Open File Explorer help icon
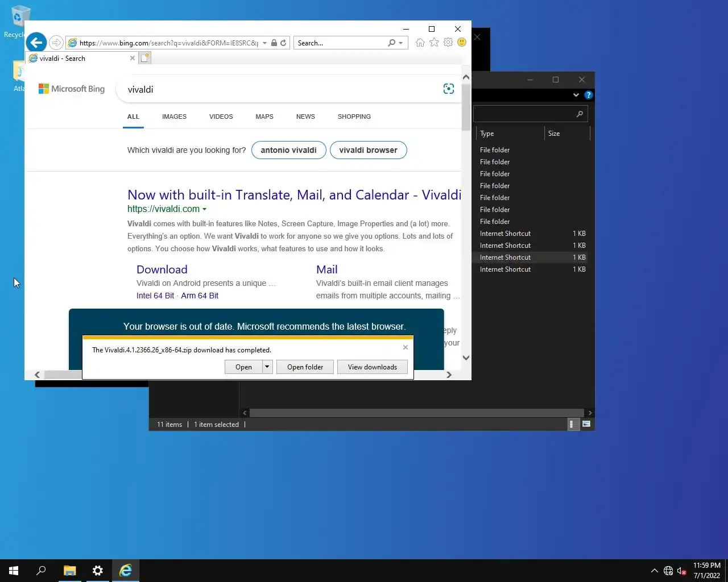Image resolution: width=728 pixels, height=582 pixels. click(x=589, y=95)
